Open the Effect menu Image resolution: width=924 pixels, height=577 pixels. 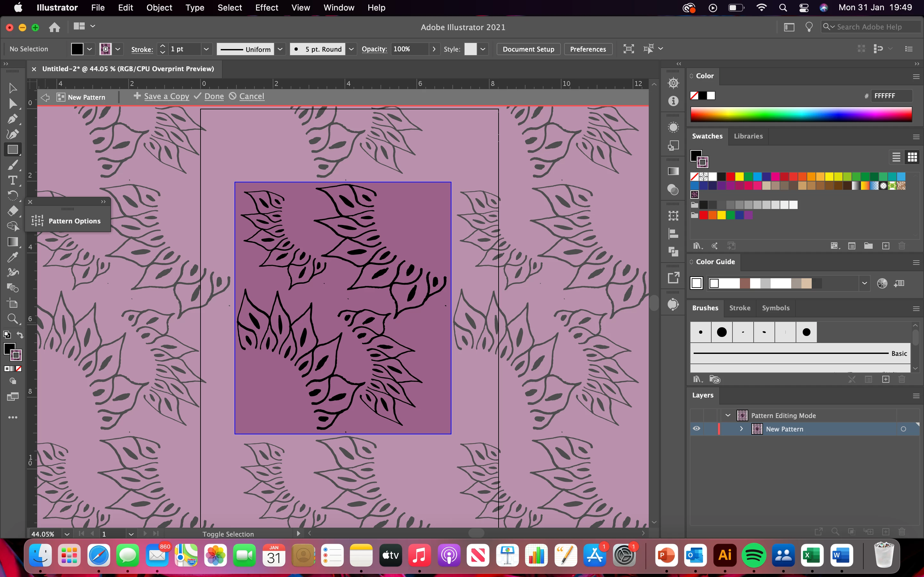point(267,8)
